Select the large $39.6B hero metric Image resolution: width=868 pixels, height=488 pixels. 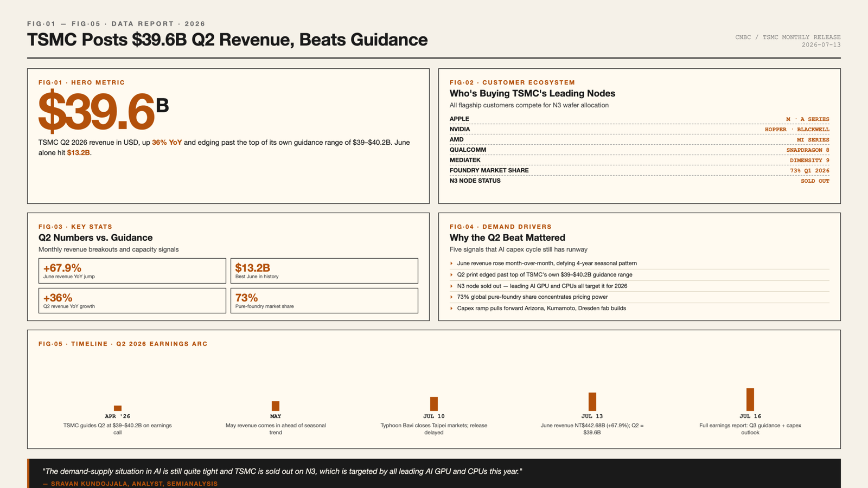coord(104,112)
